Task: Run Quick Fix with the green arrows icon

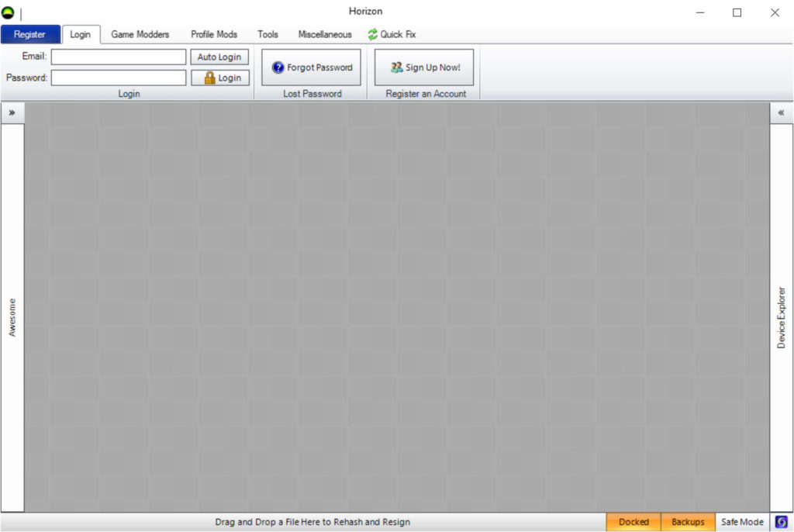Action: click(x=392, y=34)
